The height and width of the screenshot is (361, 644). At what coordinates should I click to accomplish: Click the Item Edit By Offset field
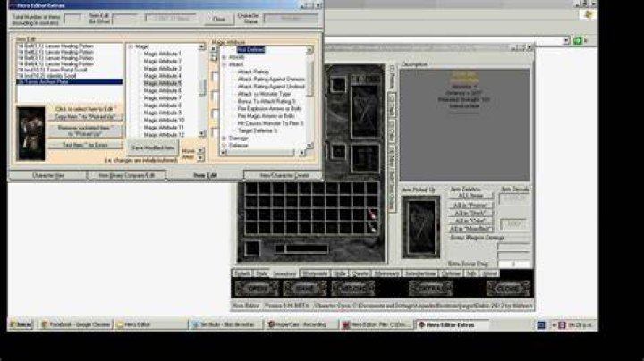pyautogui.click(x=124, y=19)
